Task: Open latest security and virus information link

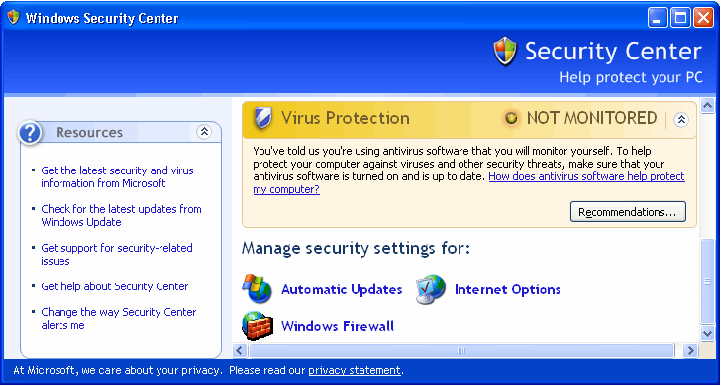Action: point(117,177)
